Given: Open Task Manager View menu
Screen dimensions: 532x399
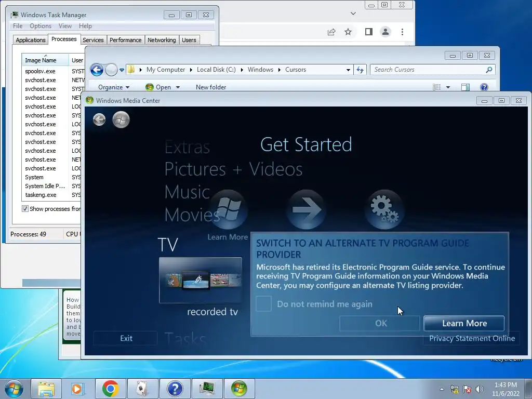Looking at the screenshot, I should (65, 26).
